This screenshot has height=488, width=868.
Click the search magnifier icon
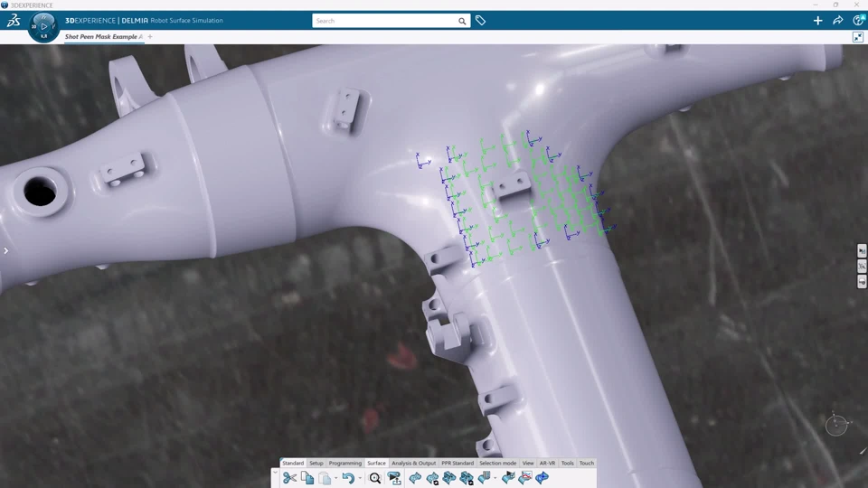tap(462, 21)
